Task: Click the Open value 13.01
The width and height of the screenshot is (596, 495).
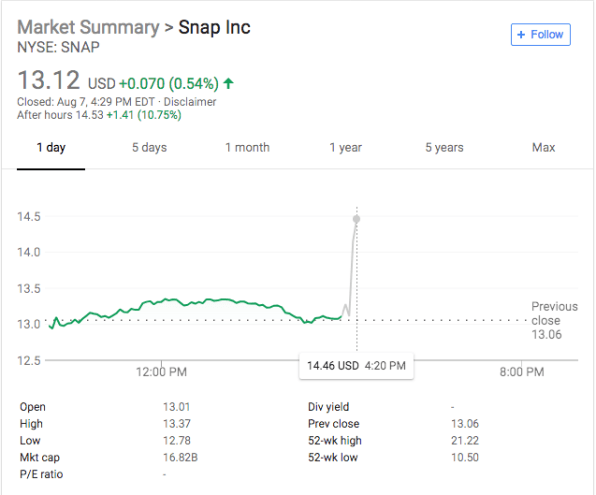Action: point(176,407)
